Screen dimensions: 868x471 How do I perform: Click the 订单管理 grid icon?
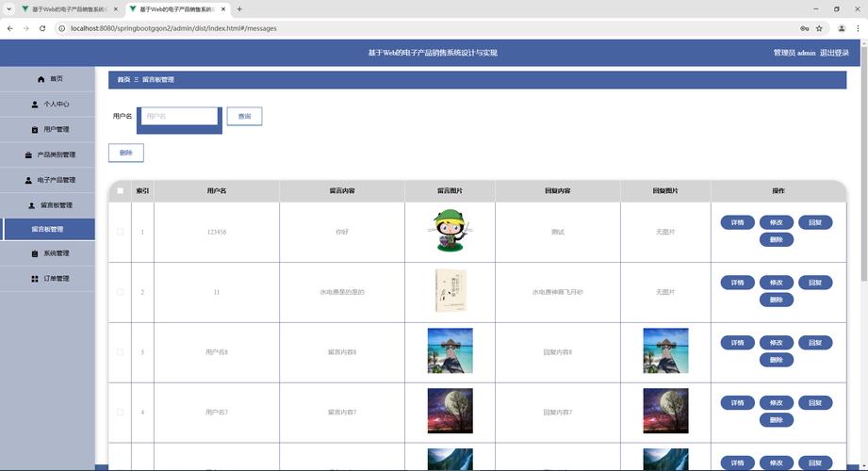34,279
